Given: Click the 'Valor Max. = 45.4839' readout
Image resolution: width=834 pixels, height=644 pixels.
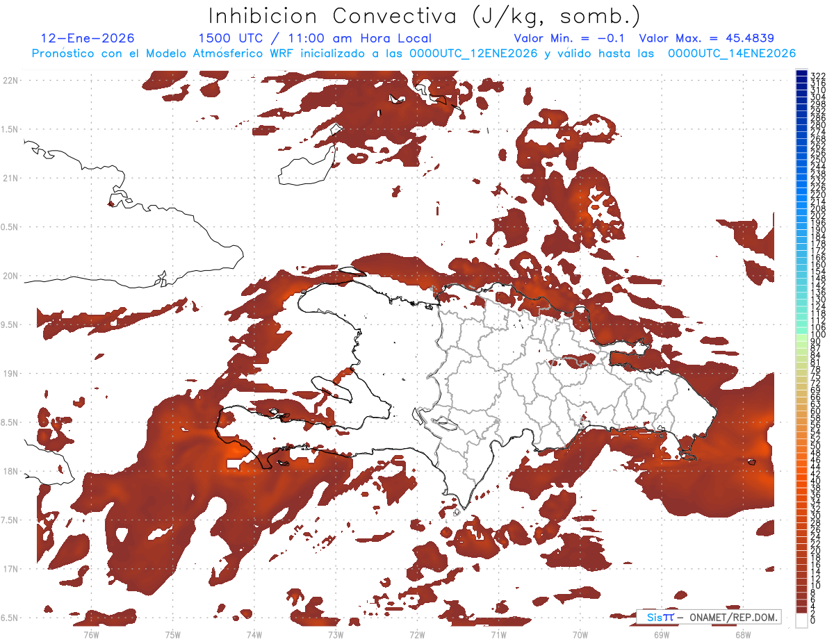Looking at the screenshot, I should tap(706, 38).
